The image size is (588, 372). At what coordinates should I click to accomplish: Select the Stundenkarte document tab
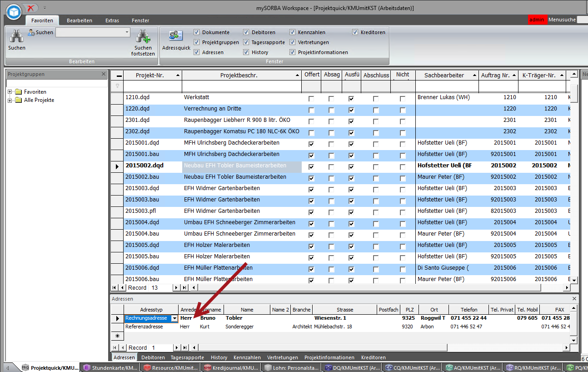coord(109,367)
